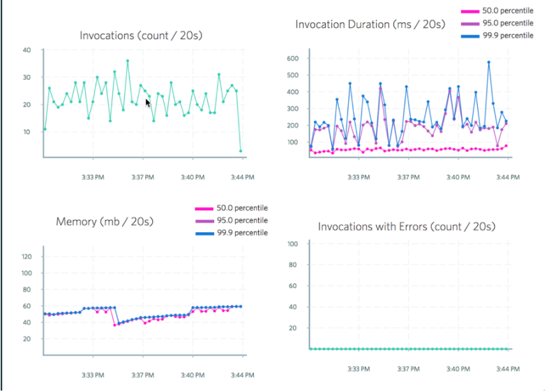The image size is (549, 392).
Task: Select the Invocations (count / 20s) chart title
Action: coord(141,36)
